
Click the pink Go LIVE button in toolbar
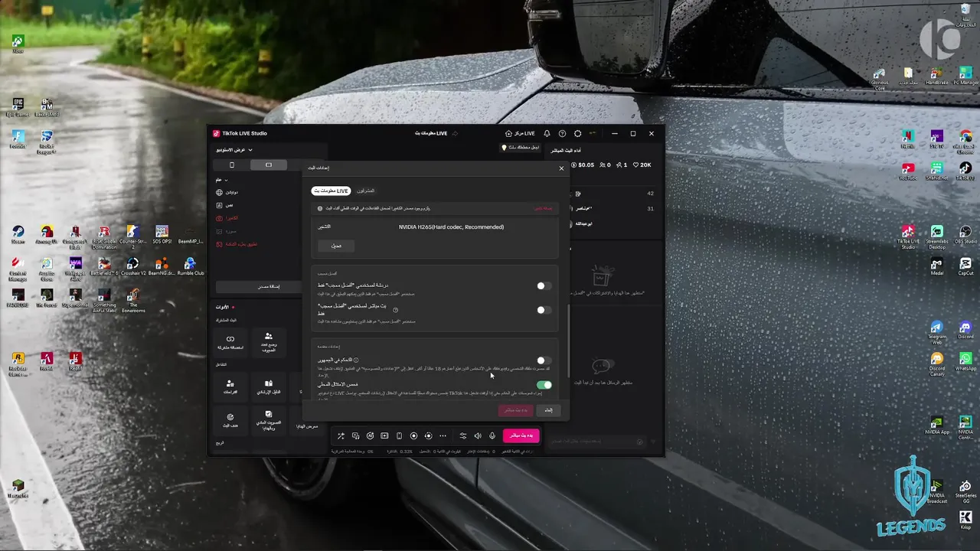[521, 435]
